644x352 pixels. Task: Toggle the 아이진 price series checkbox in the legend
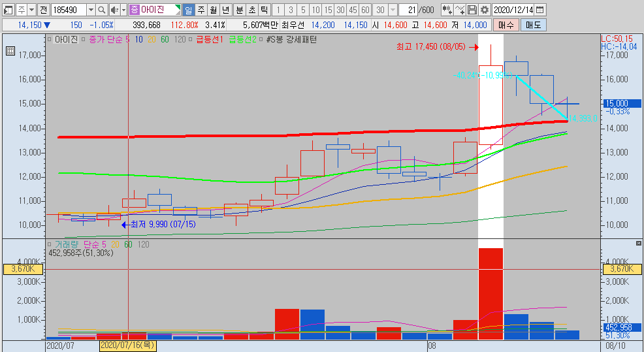pyautogui.click(x=49, y=40)
